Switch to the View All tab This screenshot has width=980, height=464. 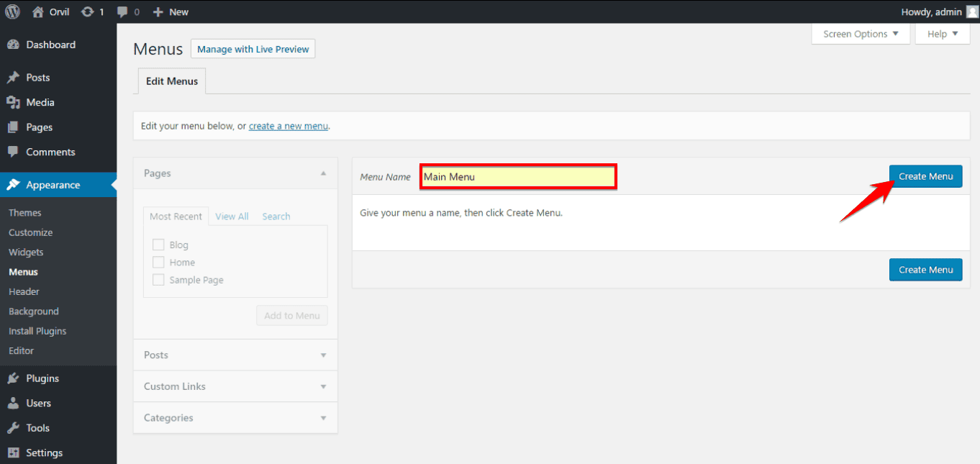232,217
